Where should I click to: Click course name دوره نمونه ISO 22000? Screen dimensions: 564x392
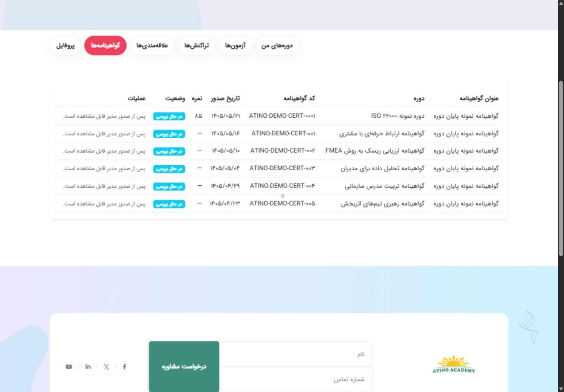tap(398, 116)
